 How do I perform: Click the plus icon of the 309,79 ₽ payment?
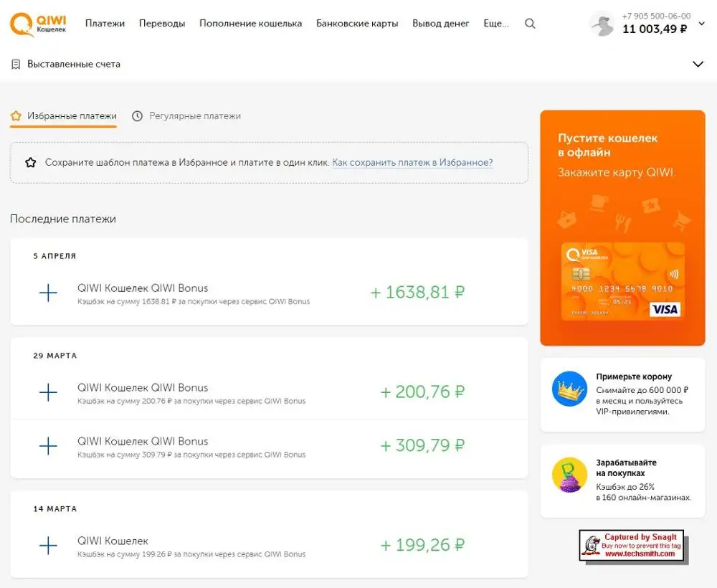[x=48, y=446]
